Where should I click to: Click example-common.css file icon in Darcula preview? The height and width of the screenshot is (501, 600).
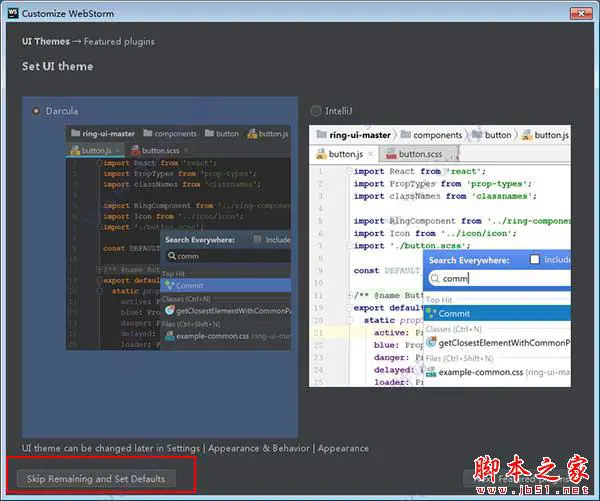(169, 335)
